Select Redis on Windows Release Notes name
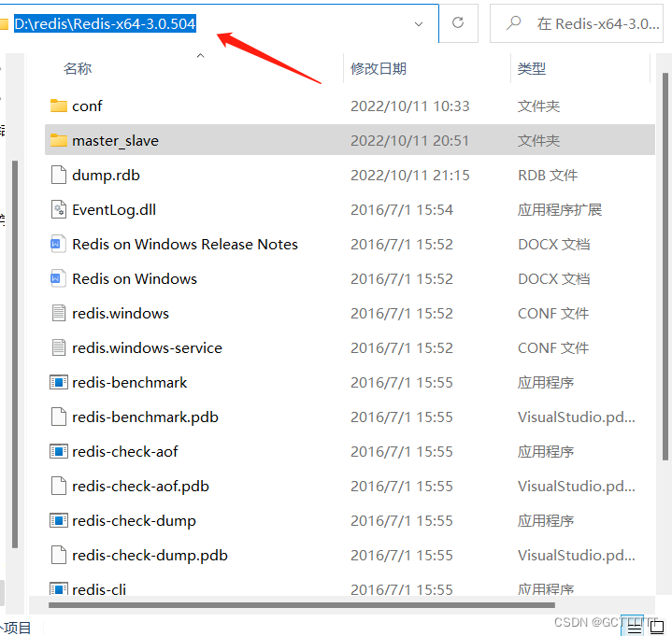Viewport: 672px width, 636px height. tap(185, 244)
